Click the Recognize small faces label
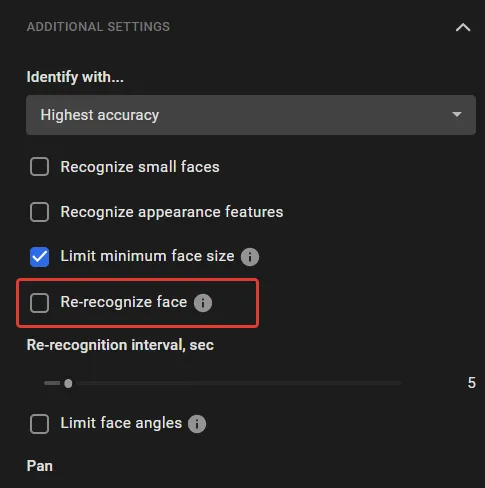This screenshot has height=488, width=485. [x=140, y=167]
